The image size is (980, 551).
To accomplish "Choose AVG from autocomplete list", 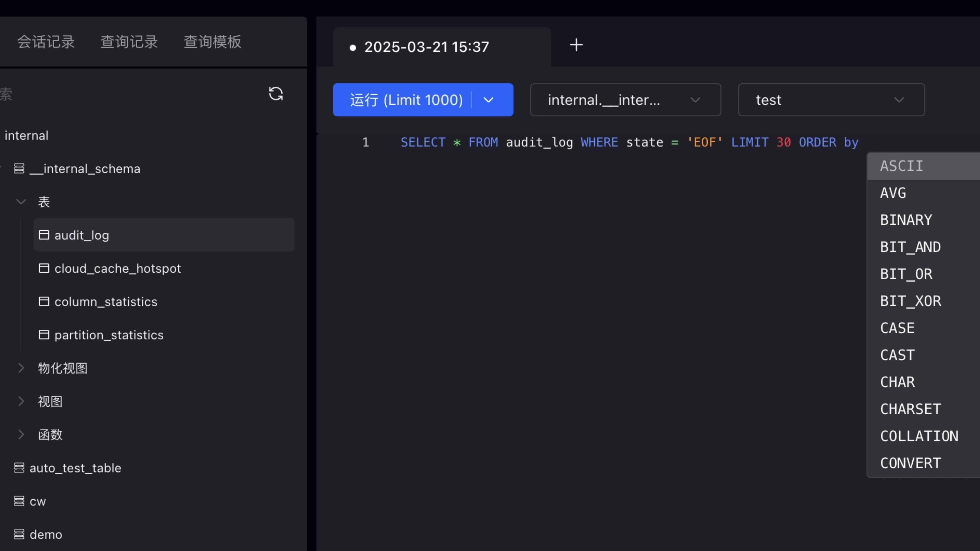I will tap(924, 193).
